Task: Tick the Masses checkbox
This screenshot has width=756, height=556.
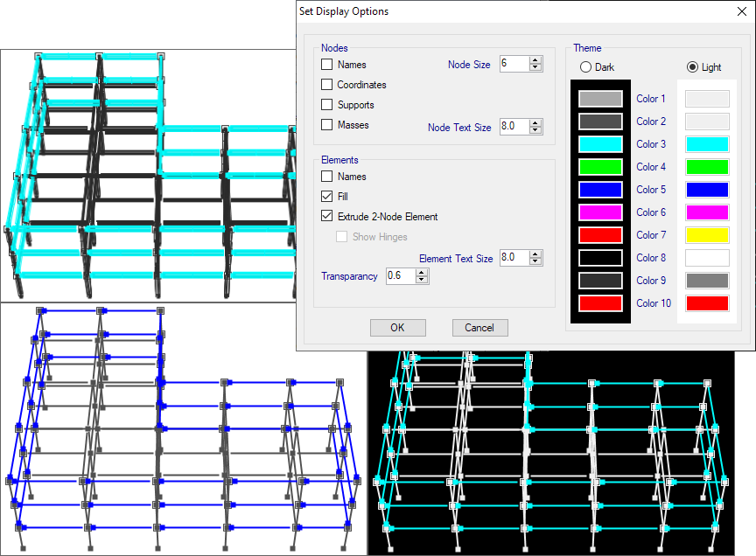Action: tap(327, 125)
